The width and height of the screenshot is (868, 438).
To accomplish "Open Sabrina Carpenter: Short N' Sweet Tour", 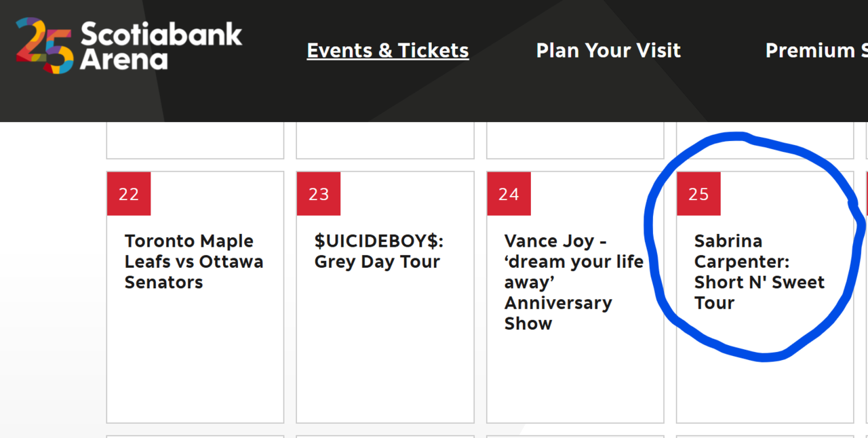I will tap(759, 272).
